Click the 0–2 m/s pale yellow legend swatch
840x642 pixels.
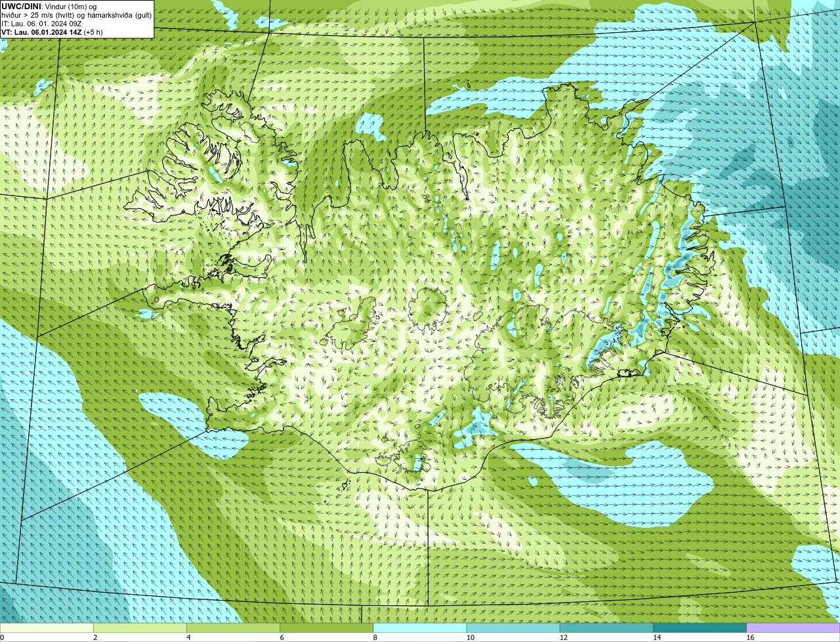pos(47,628)
